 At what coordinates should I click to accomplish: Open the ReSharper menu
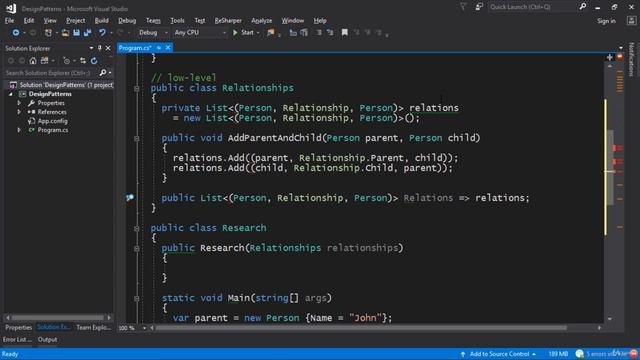[x=228, y=20]
